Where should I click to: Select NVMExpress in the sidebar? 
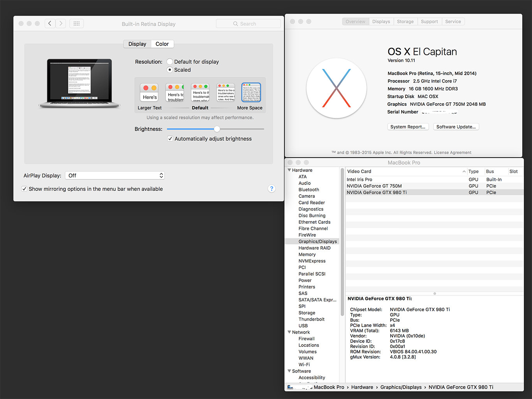pos(312,261)
